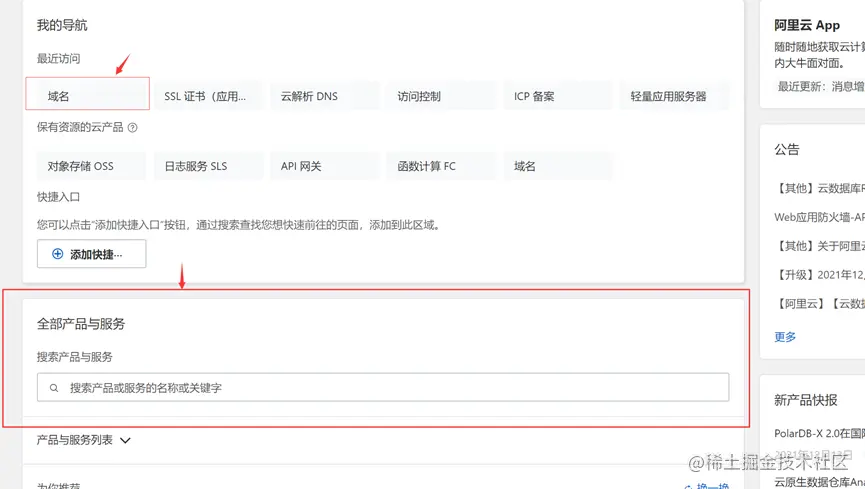Click the 搜索产品与服务 label
The width and height of the screenshot is (865, 489).
(x=74, y=357)
